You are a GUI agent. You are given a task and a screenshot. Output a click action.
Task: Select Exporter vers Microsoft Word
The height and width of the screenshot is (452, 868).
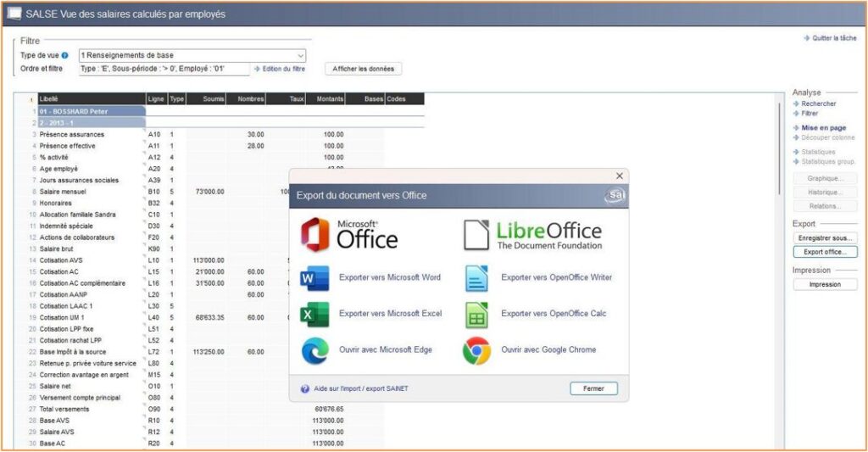point(390,277)
